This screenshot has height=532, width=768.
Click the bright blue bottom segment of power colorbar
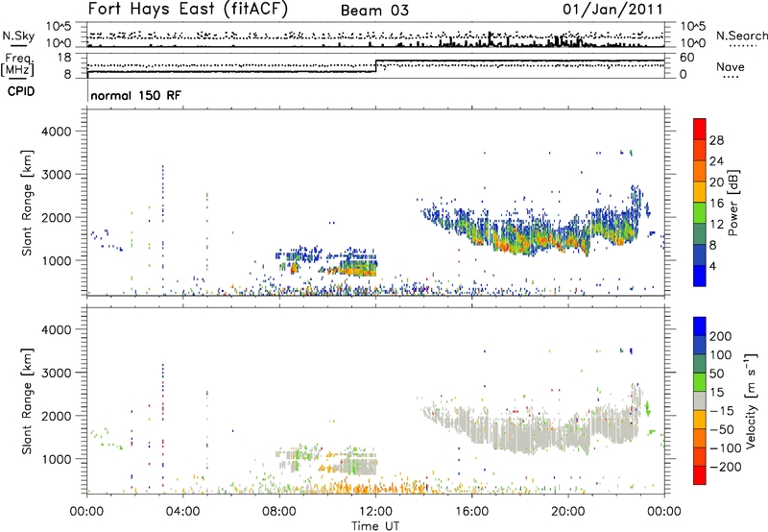point(700,276)
